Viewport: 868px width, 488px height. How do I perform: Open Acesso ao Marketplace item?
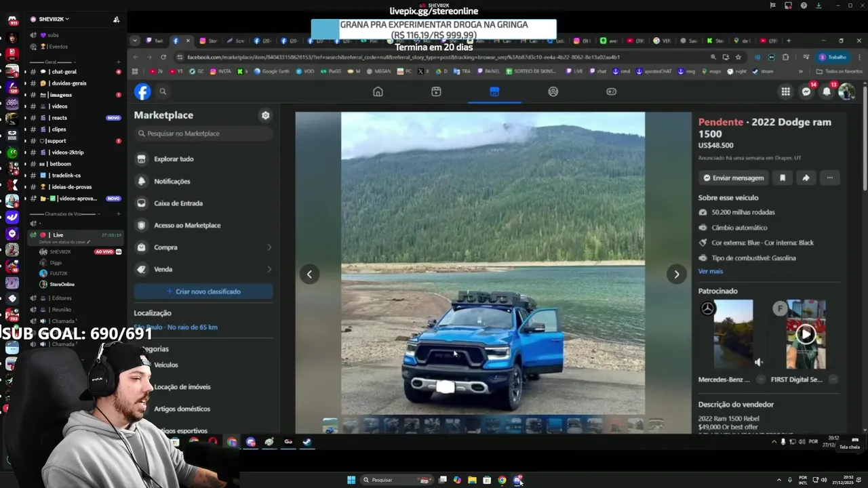pos(203,225)
